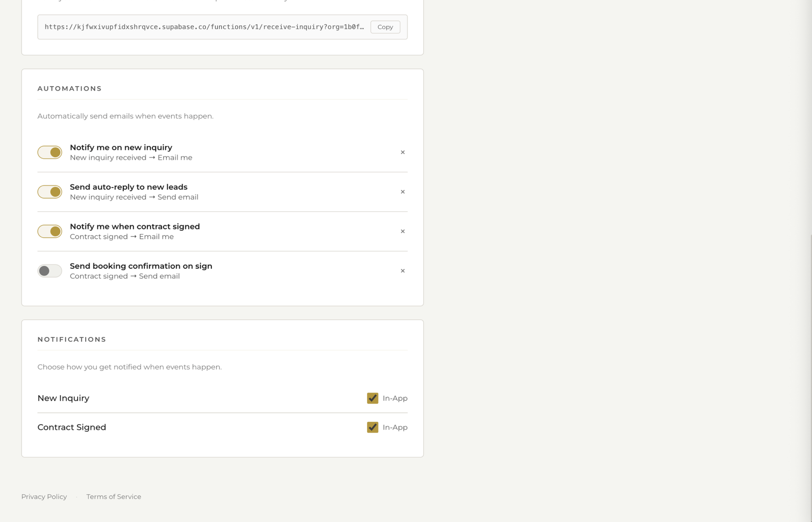
Task: Uncheck In-App for New Inquiry
Action: pyautogui.click(x=372, y=398)
